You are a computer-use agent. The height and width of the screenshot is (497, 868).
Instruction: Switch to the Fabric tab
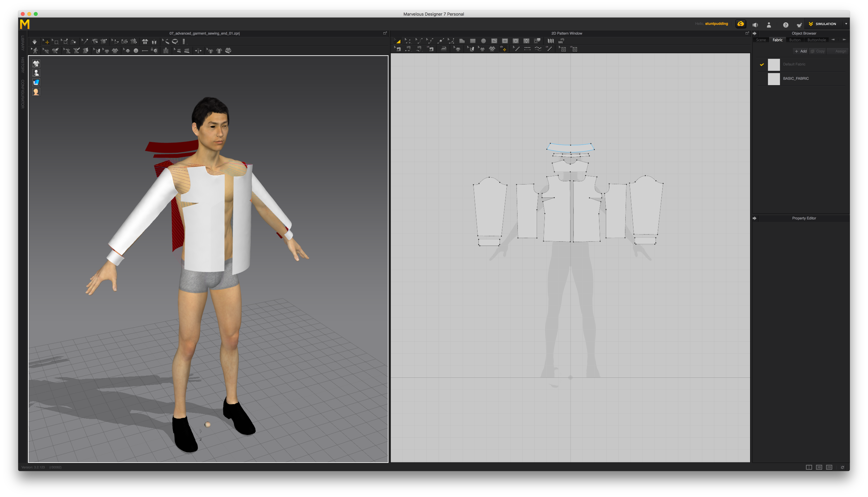pos(777,40)
